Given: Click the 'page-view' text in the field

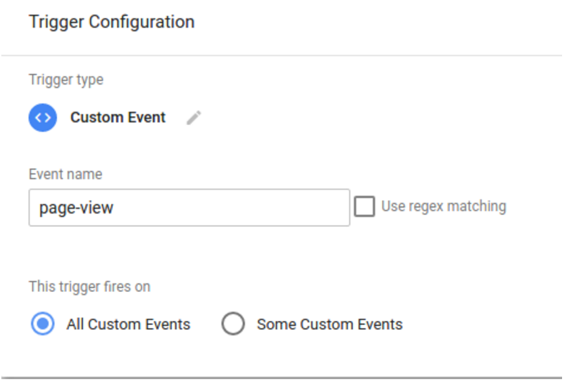Looking at the screenshot, I should pyautogui.click(x=76, y=207).
